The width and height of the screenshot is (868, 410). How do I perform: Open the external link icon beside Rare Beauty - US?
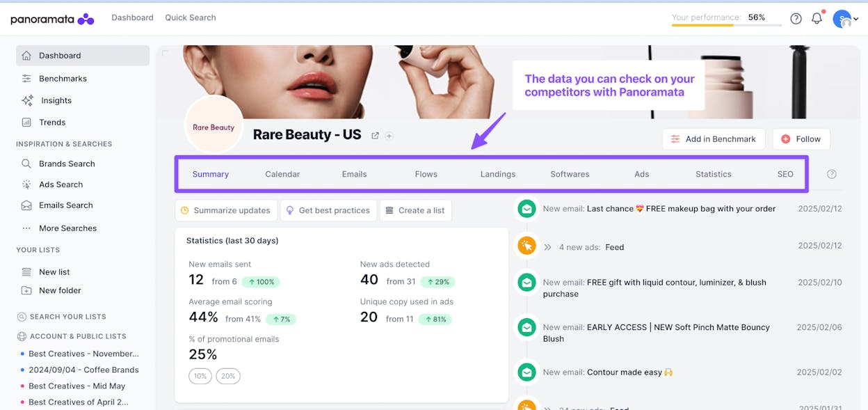[375, 136]
